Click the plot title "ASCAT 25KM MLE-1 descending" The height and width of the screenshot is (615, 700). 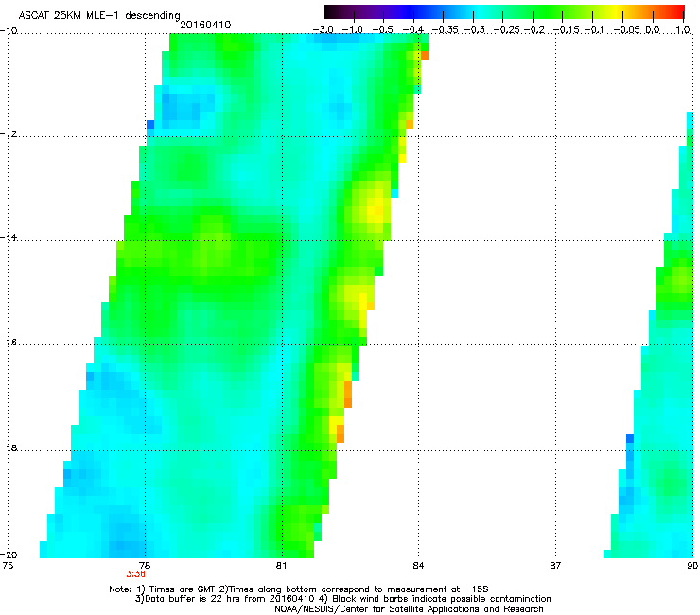[x=99, y=15]
